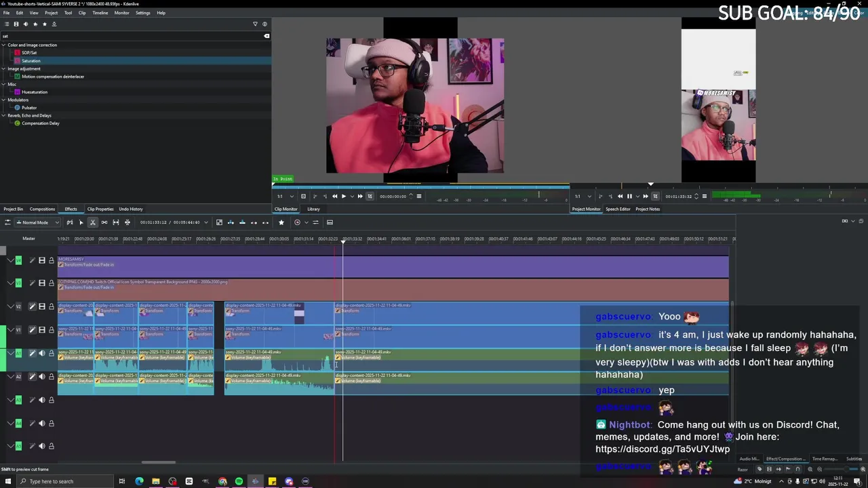The height and width of the screenshot is (488, 868).
Task: Toggle subtitle track display icon
Action: point(330,222)
